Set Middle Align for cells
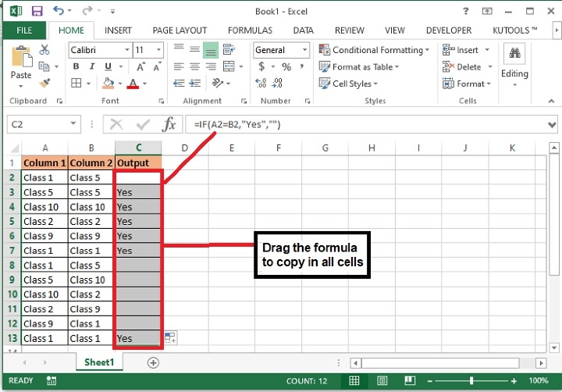Image resolution: width=562 pixels, height=392 pixels. pos(194,49)
